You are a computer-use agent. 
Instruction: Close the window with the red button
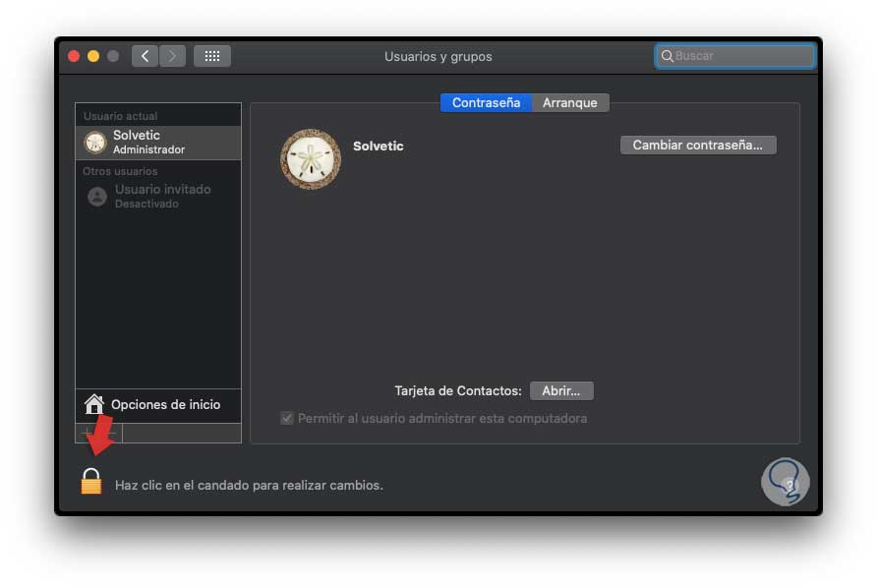(74, 56)
